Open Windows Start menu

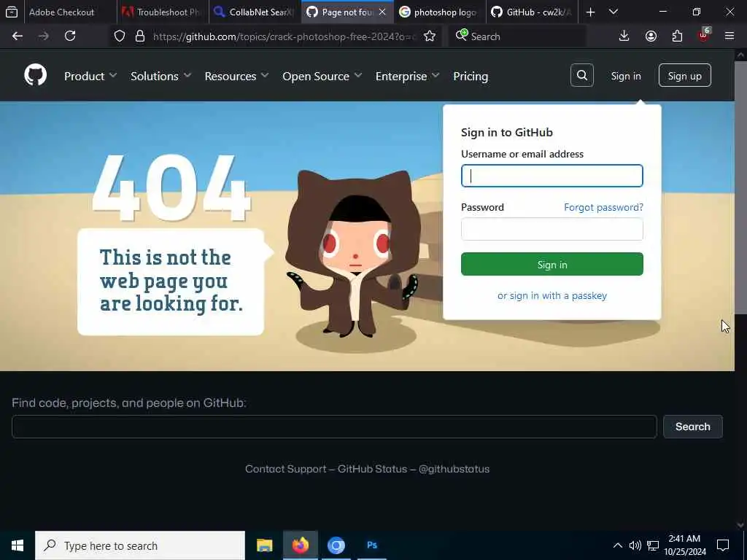(18, 545)
